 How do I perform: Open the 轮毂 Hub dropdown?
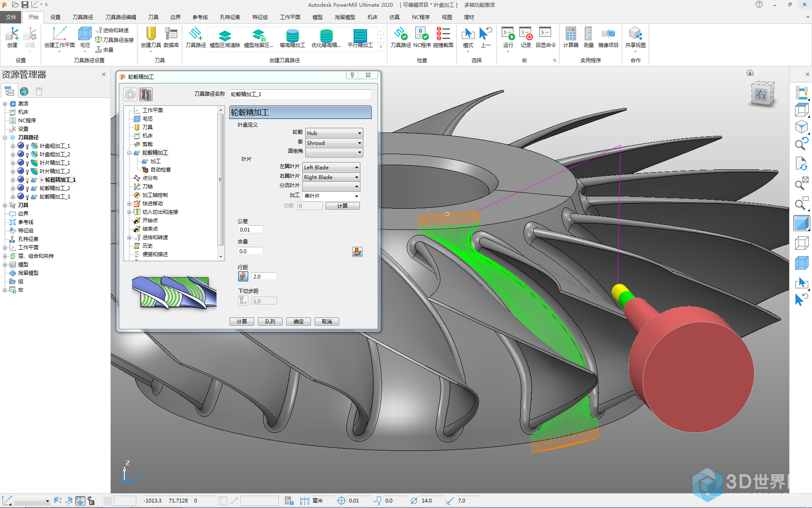click(334, 133)
